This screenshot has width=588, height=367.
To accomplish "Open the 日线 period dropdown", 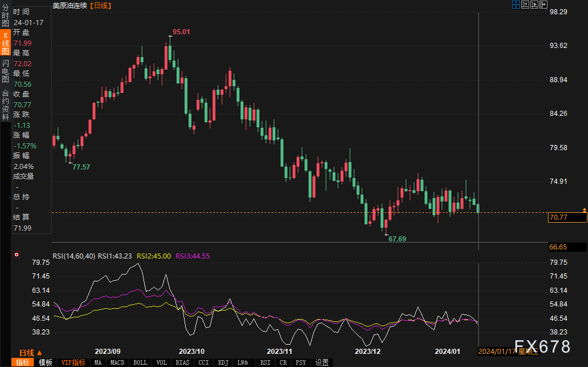I will coord(31,353).
